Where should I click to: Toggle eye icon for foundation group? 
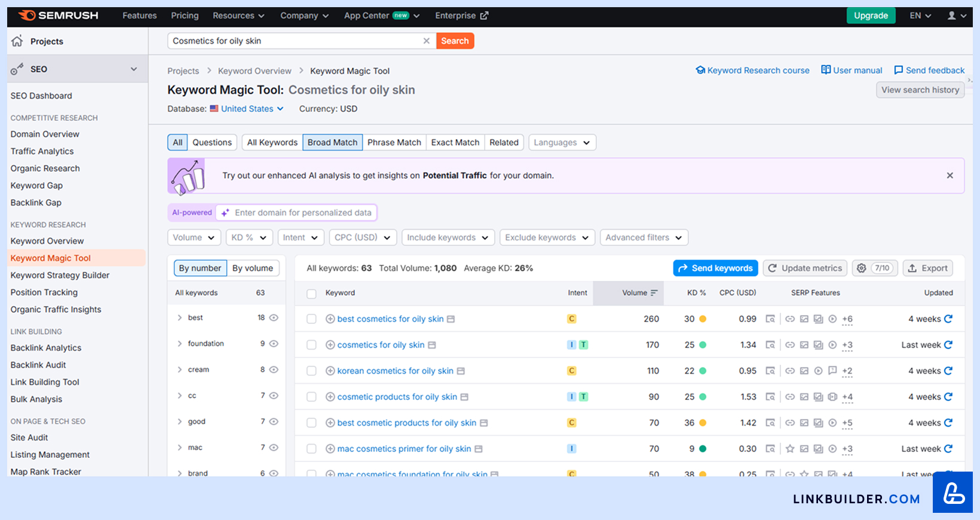(x=274, y=344)
